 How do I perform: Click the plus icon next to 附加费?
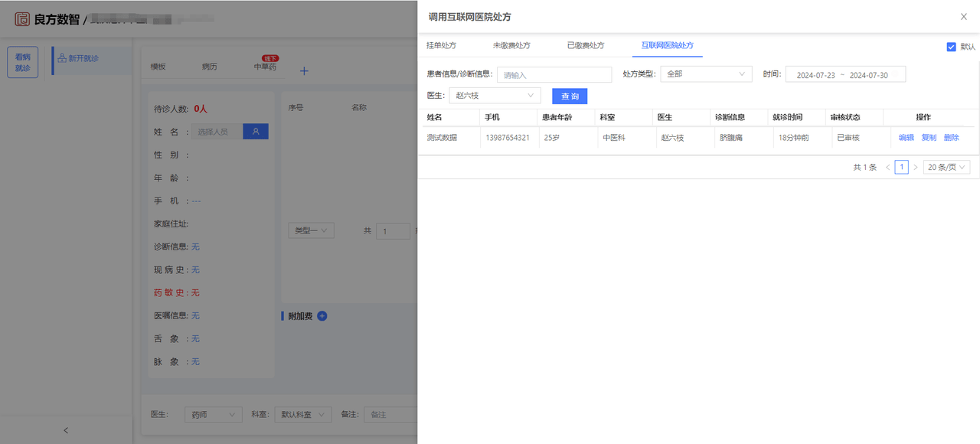pos(322,316)
